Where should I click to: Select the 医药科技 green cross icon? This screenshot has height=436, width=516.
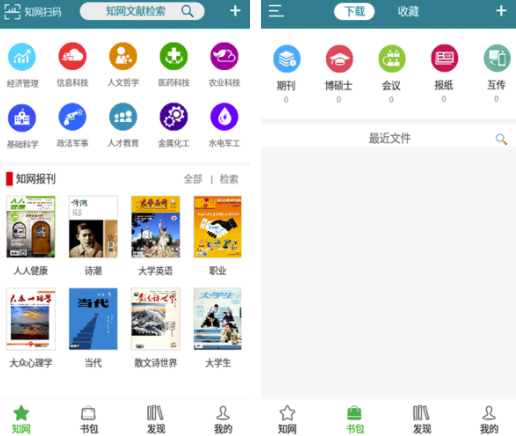tap(174, 56)
